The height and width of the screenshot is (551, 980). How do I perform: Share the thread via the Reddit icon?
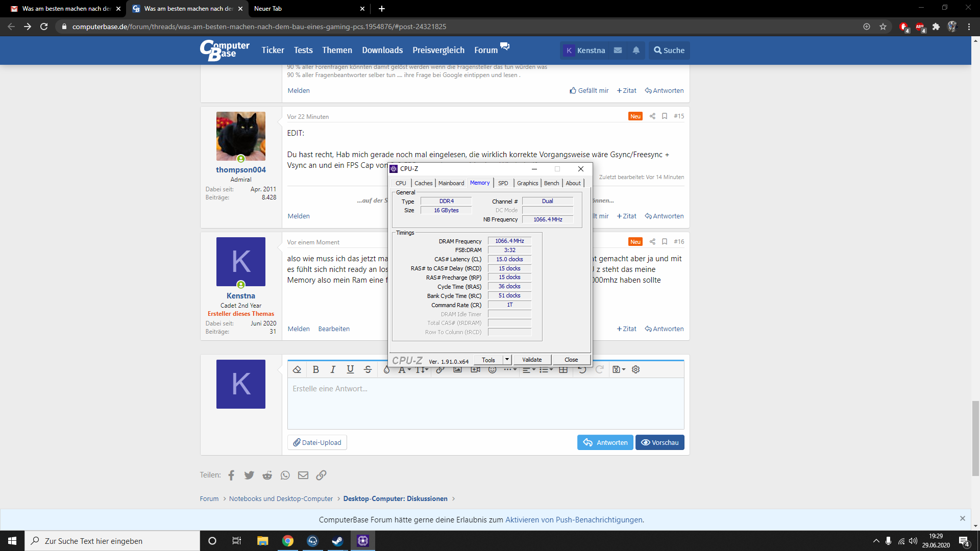tap(267, 475)
